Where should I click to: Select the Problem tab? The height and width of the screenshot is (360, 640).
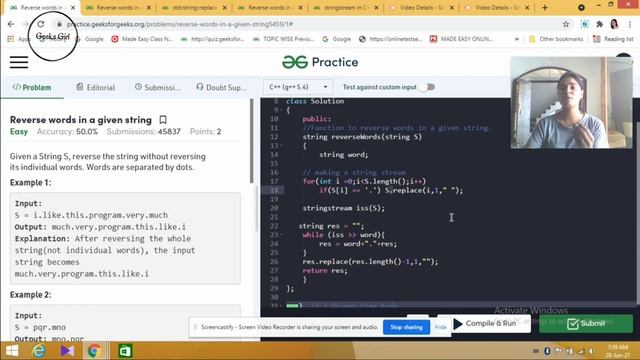32,87
